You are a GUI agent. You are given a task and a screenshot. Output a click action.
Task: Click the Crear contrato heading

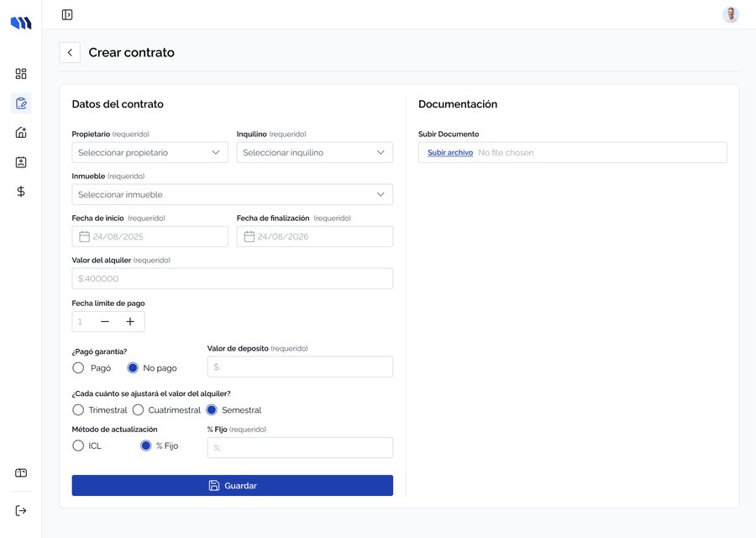[x=132, y=53]
